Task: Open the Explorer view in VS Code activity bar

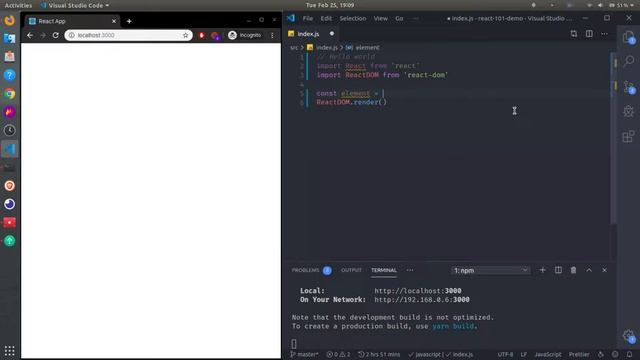Action: coord(629,38)
